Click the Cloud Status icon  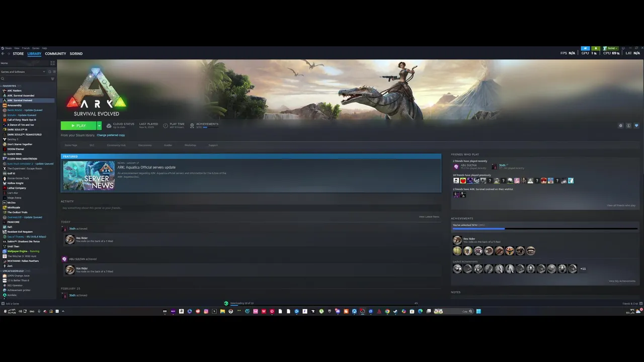tap(109, 126)
